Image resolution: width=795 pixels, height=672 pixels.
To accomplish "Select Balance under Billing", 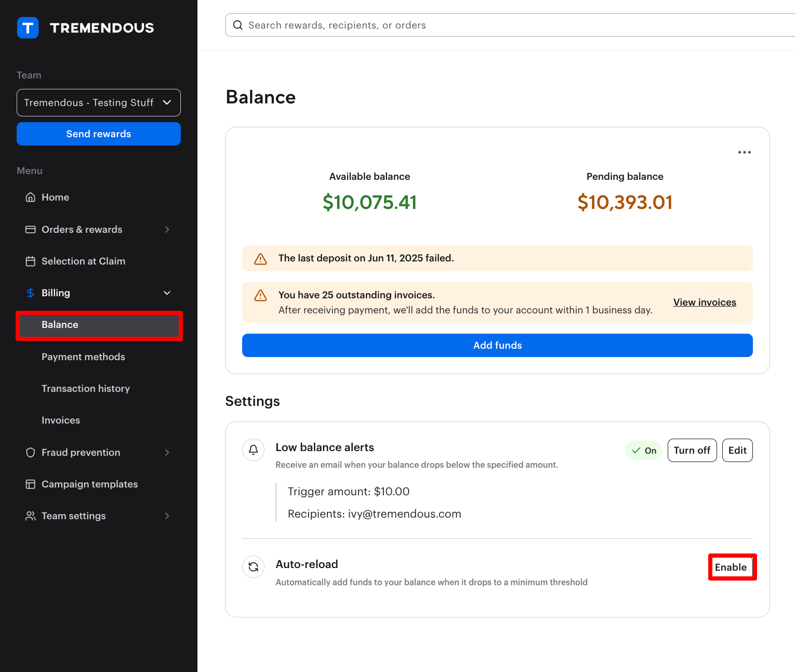I will (99, 325).
